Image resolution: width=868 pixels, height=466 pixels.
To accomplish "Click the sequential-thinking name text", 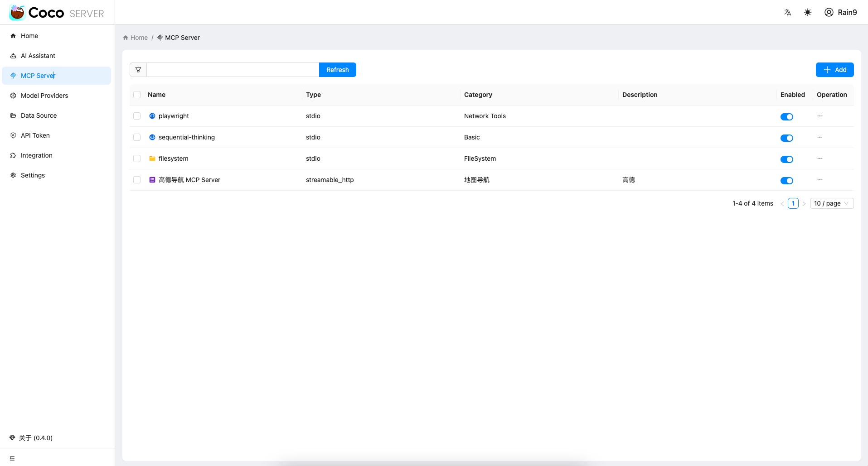I will coord(187,137).
